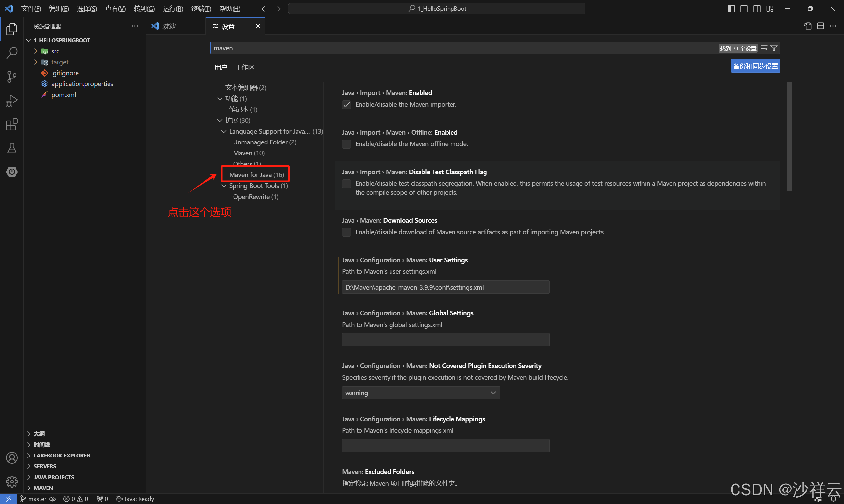Open editor More Actions ellipsis
This screenshot has height=504, width=844.
833,26
